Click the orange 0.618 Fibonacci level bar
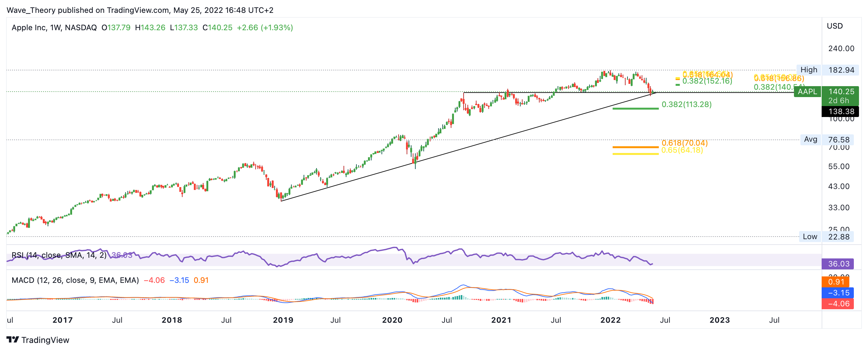Image resolution: width=868 pixels, height=351 pixels. [635, 147]
